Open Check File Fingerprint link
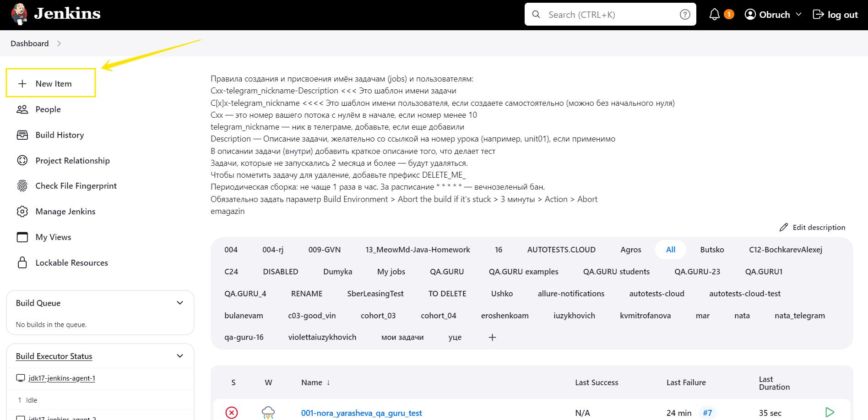 [x=76, y=186]
